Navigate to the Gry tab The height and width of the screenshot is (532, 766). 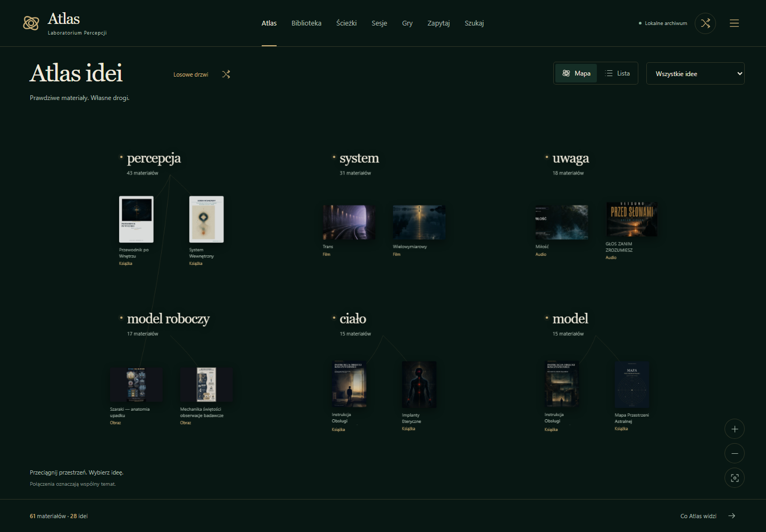pos(407,23)
